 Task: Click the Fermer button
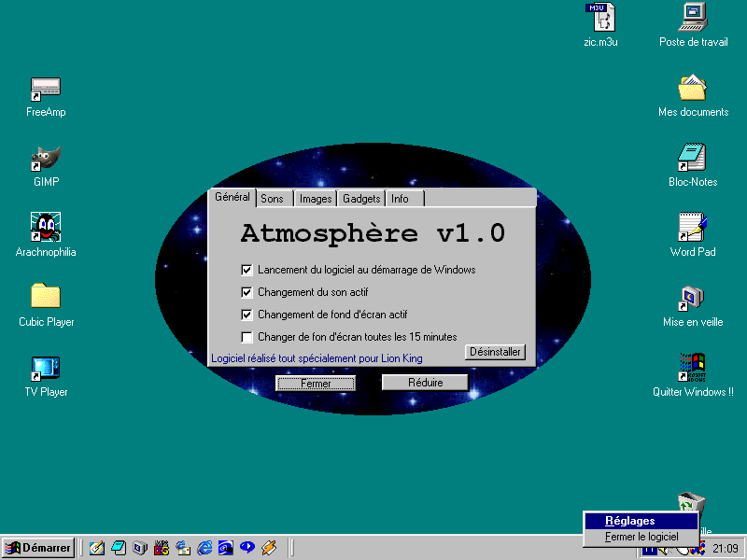pyautogui.click(x=316, y=384)
